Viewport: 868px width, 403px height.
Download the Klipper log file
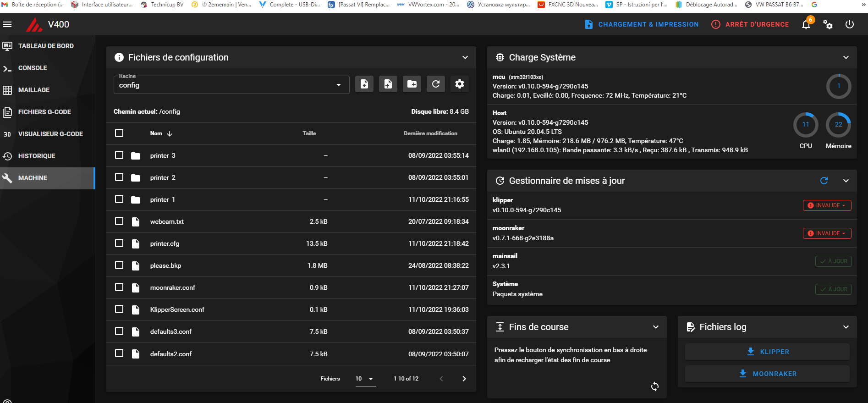tap(767, 352)
